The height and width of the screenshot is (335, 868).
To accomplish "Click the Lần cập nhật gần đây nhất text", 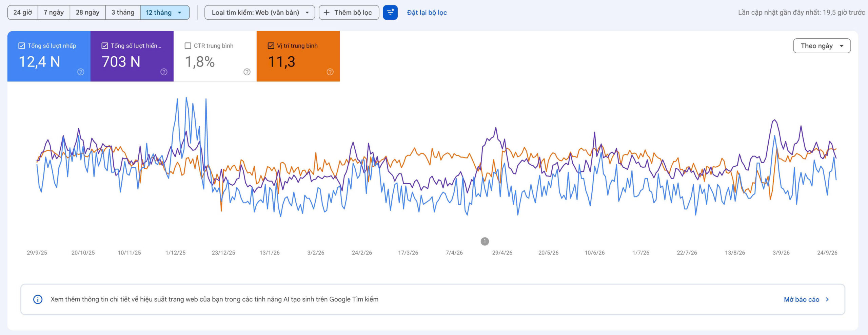I will [x=802, y=13].
